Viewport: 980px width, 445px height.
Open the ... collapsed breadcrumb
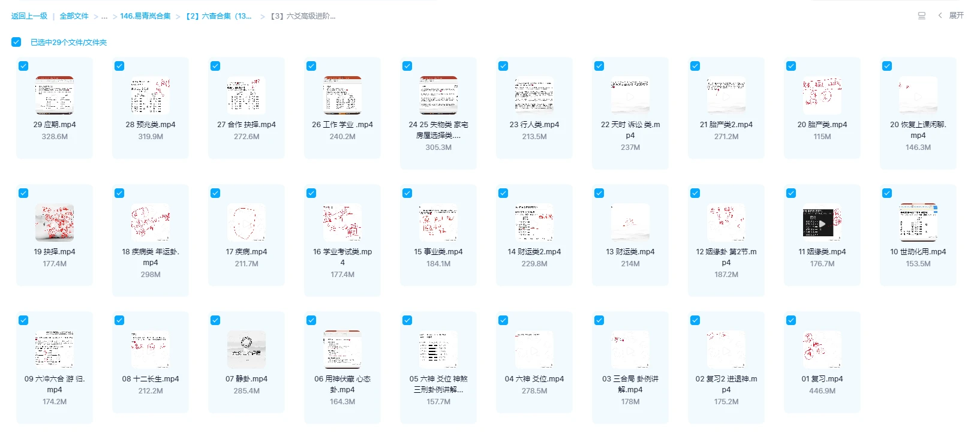[104, 16]
